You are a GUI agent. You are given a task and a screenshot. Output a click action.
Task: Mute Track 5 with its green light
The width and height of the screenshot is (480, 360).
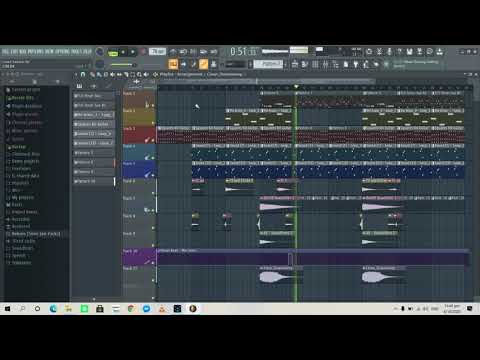tap(153, 175)
